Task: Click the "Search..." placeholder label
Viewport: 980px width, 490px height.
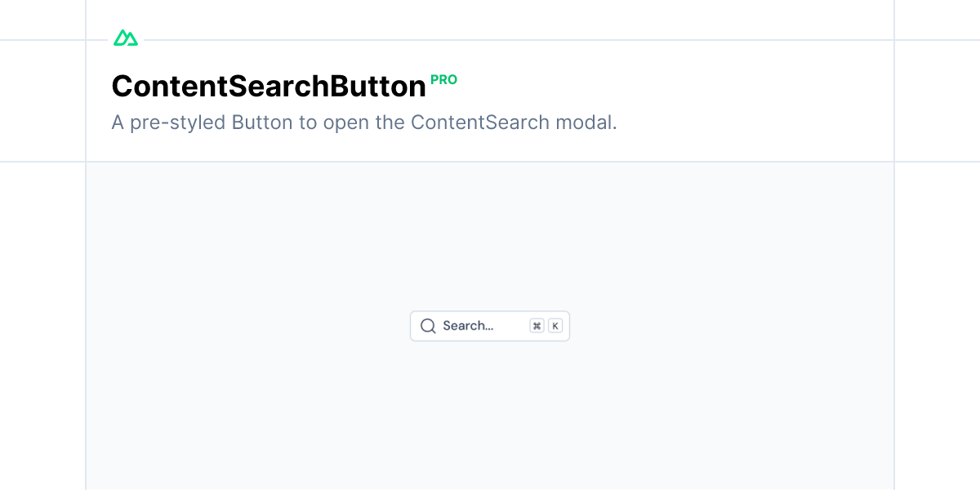Action: (468, 326)
